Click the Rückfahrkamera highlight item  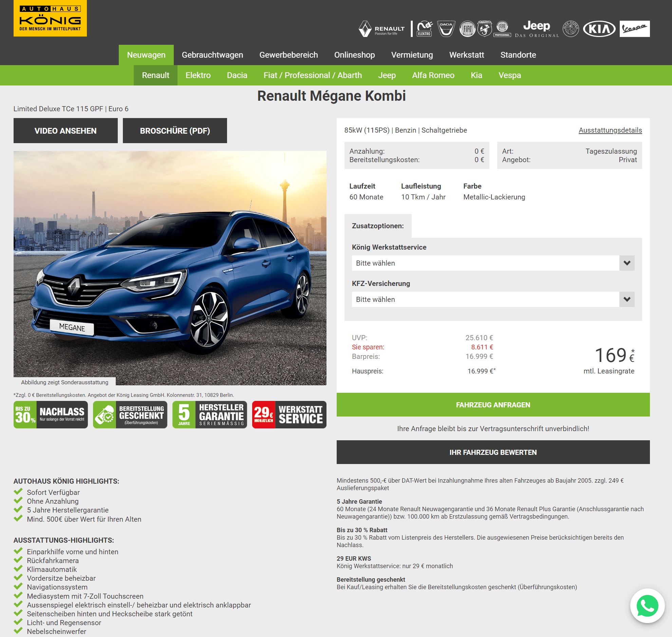(53, 561)
